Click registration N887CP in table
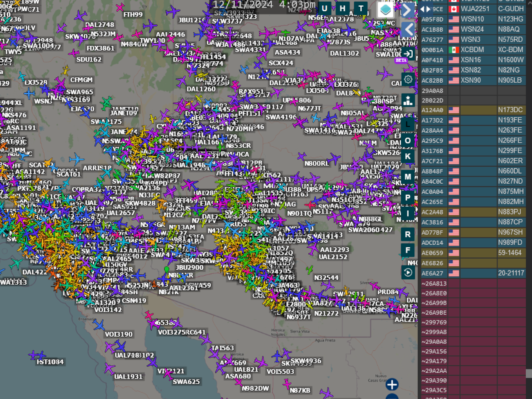The height and width of the screenshot is (399, 532). pyautogui.click(x=510, y=222)
